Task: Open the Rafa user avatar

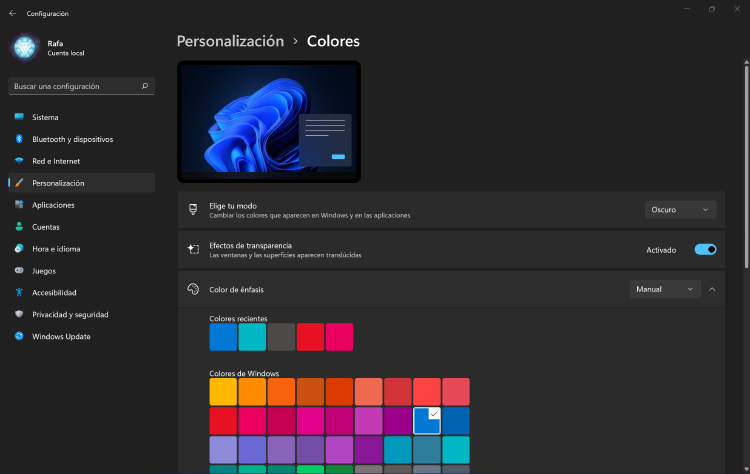Action: click(24, 47)
